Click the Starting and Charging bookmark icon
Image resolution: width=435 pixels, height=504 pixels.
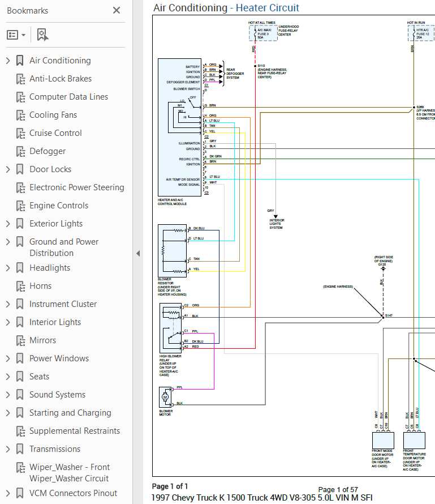[x=20, y=413]
